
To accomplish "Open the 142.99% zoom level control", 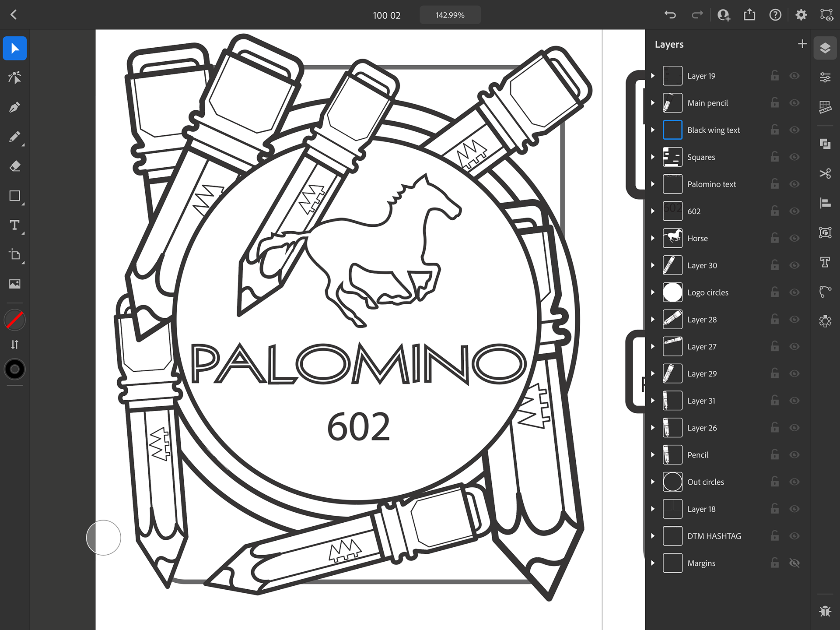I will (x=450, y=15).
